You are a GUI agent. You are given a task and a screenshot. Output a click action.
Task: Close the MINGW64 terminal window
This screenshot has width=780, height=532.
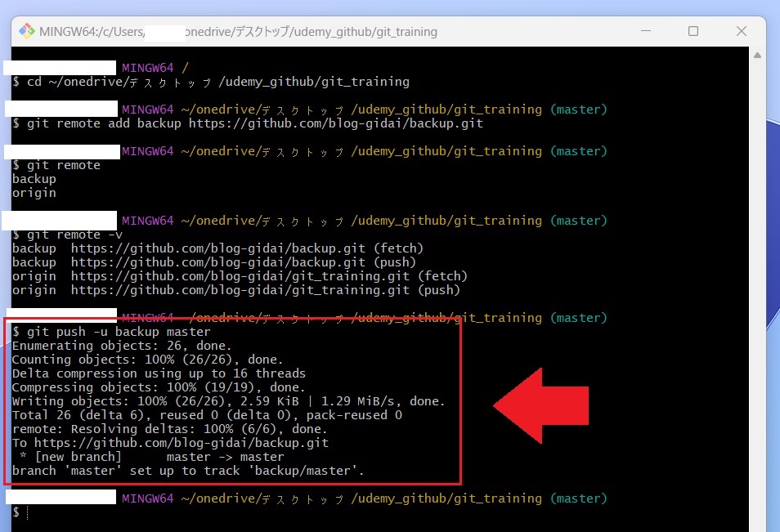click(x=741, y=32)
